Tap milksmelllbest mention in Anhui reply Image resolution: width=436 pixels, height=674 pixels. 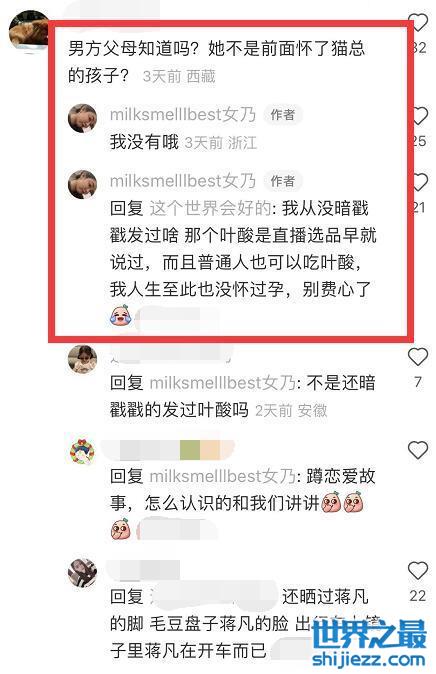(x=222, y=383)
